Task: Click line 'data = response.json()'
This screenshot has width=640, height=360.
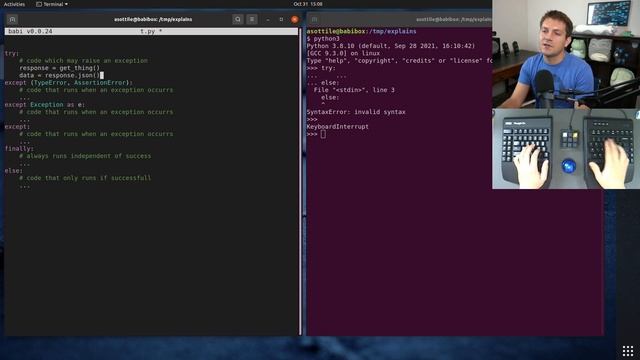Action: (59, 76)
